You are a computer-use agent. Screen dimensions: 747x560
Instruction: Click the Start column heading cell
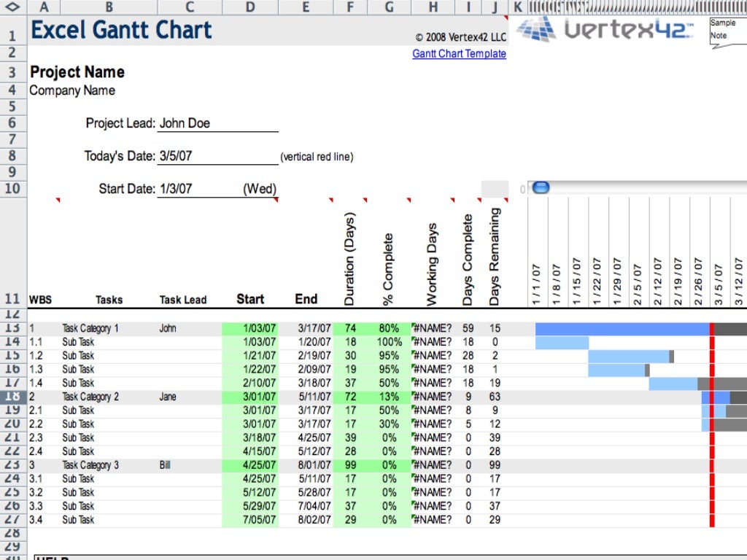(250, 299)
